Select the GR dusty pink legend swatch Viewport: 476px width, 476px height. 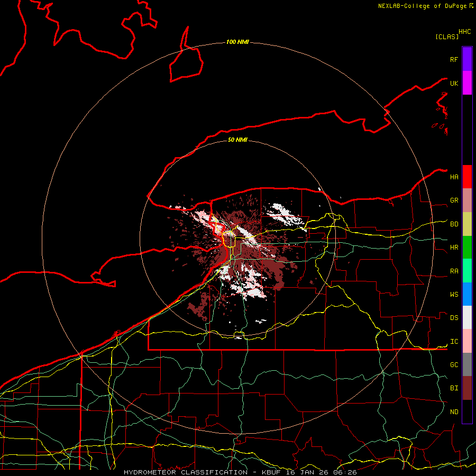pyautogui.click(x=467, y=200)
